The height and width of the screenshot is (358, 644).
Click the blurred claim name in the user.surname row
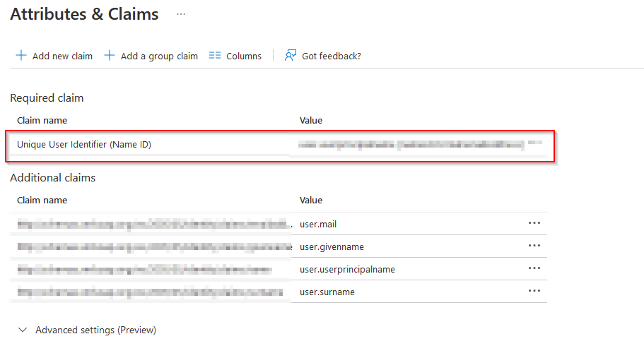pos(150,292)
